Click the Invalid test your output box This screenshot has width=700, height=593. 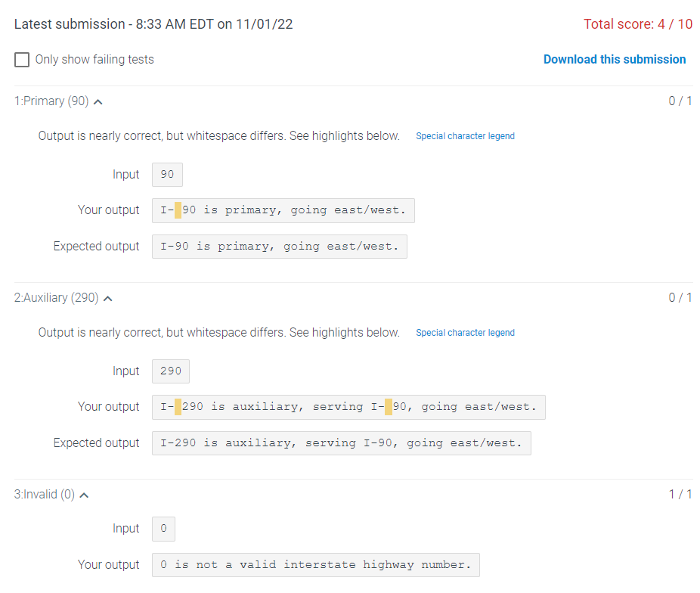(316, 565)
